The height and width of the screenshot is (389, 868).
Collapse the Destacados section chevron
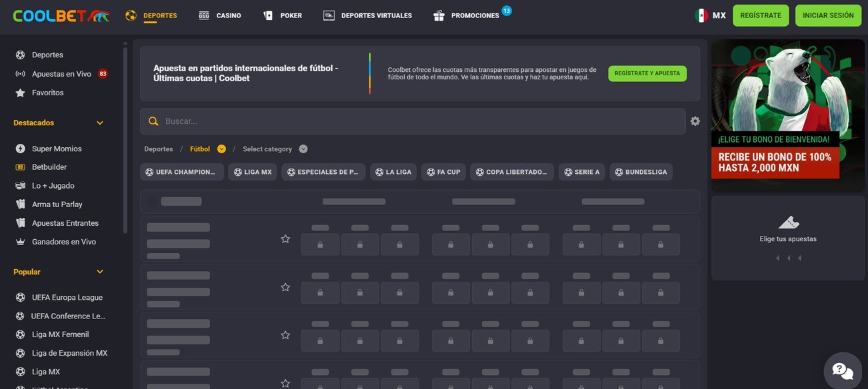[100, 123]
